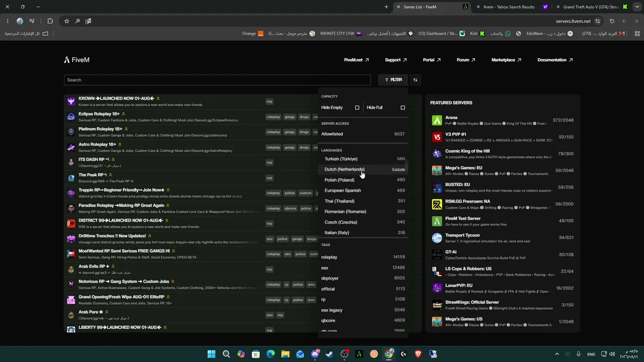Open the browser three-dot menu
This screenshot has width=644, height=362.
click(x=8, y=21)
